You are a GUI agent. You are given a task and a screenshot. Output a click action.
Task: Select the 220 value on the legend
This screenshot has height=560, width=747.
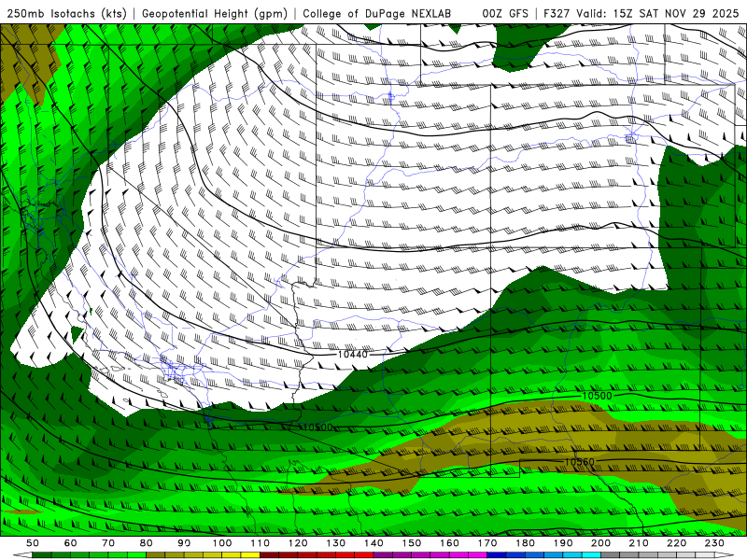(x=676, y=543)
